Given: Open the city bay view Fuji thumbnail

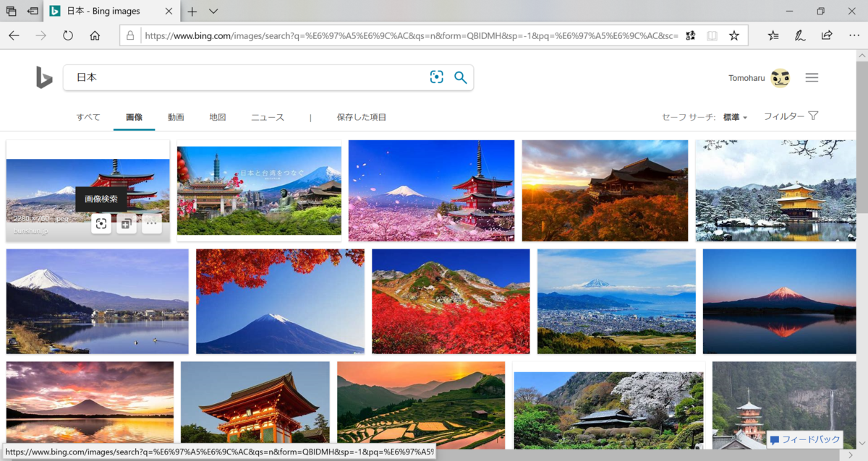Looking at the screenshot, I should pyautogui.click(x=616, y=301).
